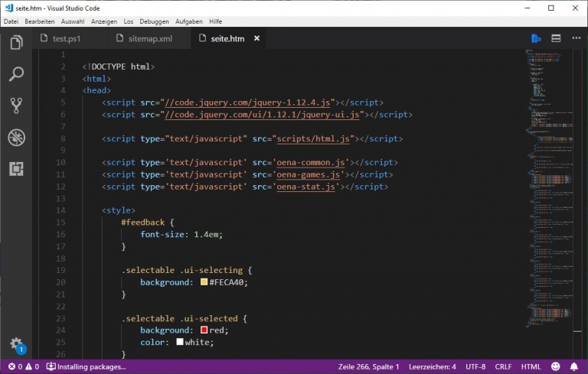
Task: Open the Auswahl menu
Action: pos(73,21)
